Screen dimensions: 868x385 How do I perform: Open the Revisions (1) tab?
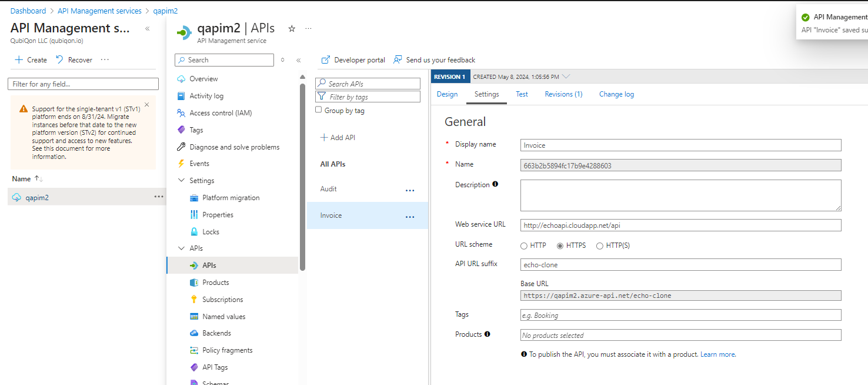[x=563, y=94]
